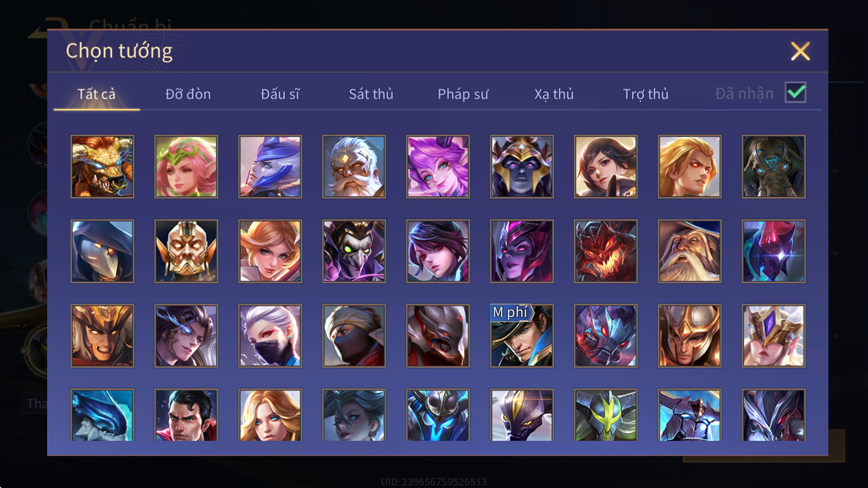
Task: Select the hero tagged M phí
Action: [522, 336]
